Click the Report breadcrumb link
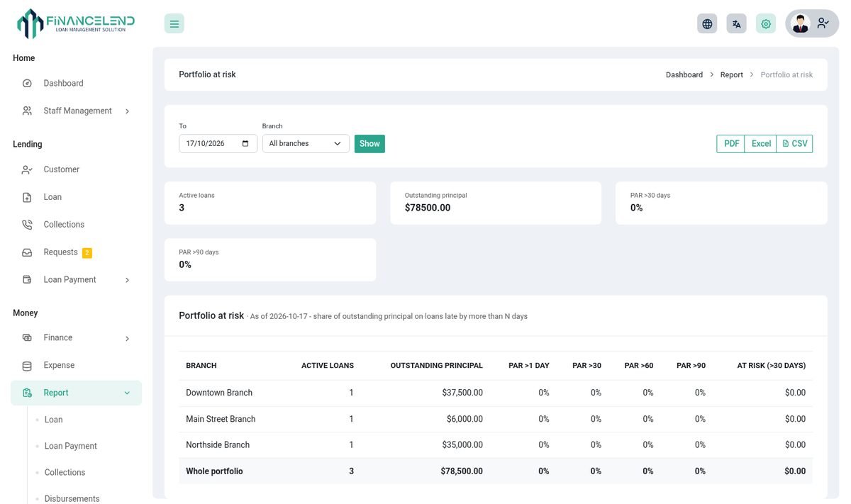This screenshot has width=851, height=504. click(x=732, y=74)
